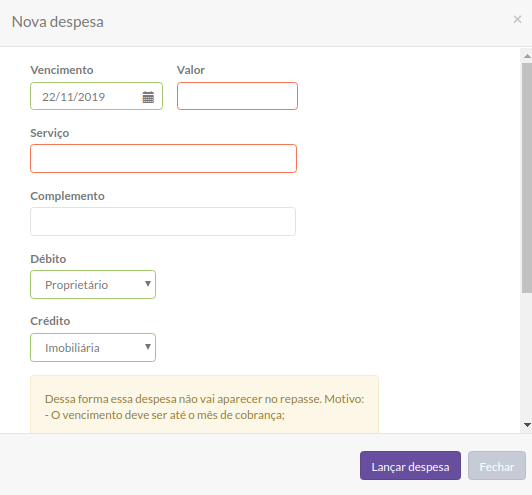Click the scrollbar down arrow
The width and height of the screenshot is (532, 495).
coord(527,425)
